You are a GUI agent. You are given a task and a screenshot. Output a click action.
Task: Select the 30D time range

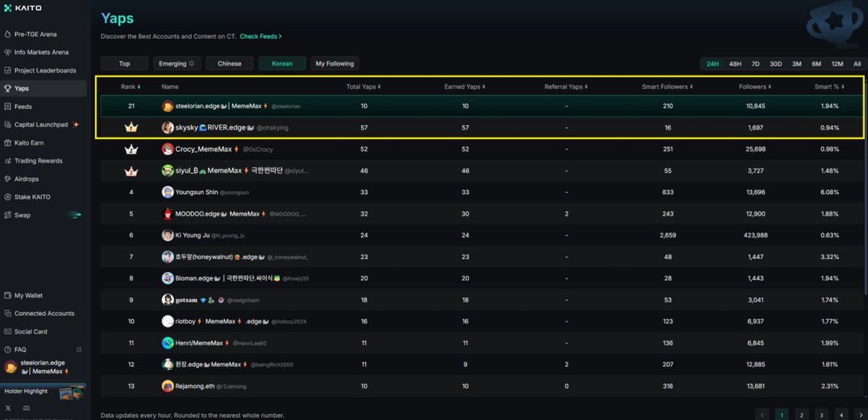pos(775,64)
